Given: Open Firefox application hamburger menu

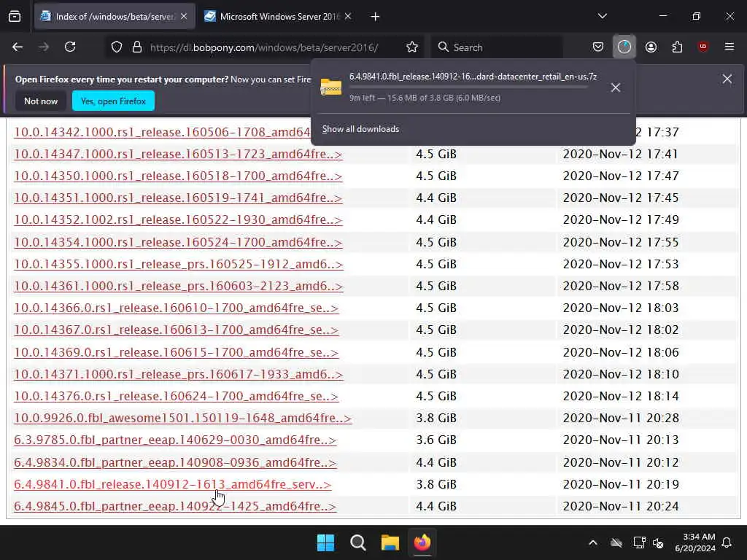Looking at the screenshot, I should point(729,47).
